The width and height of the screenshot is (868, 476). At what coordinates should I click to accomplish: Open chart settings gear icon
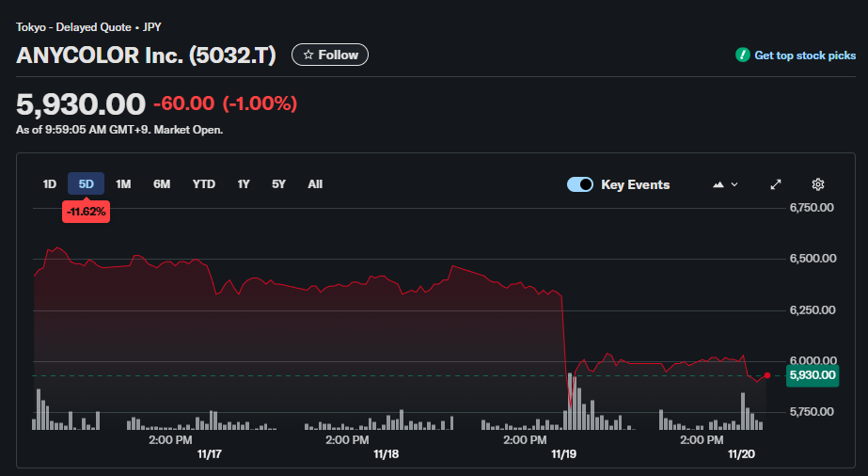[817, 184]
